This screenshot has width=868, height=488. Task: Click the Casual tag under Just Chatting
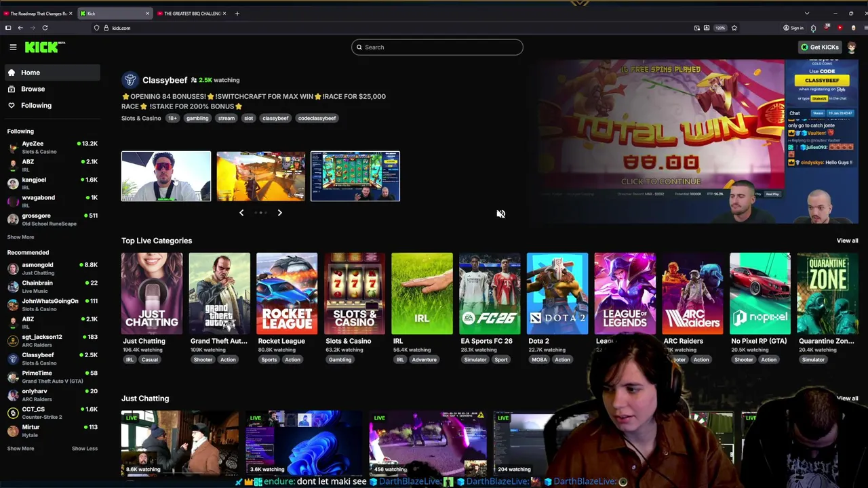(150, 360)
